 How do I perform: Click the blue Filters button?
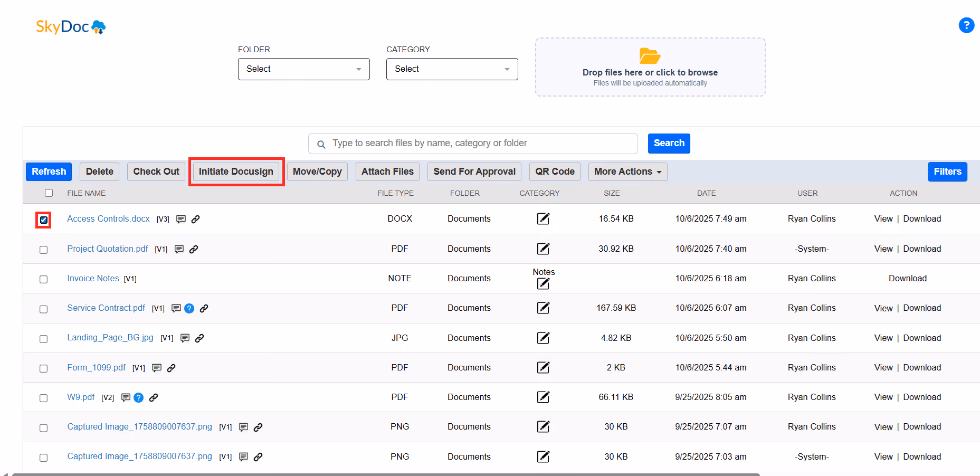[x=947, y=172]
